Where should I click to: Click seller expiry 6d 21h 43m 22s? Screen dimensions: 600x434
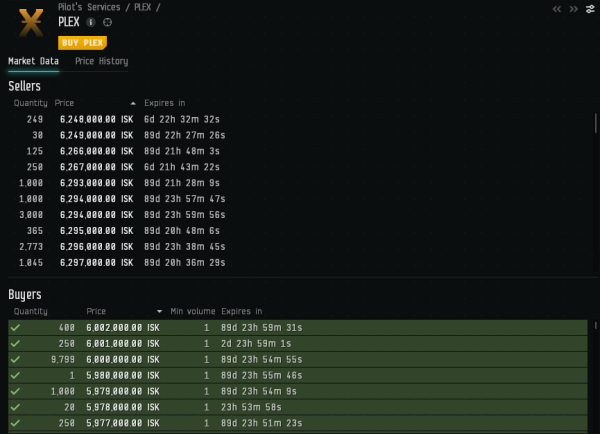(x=182, y=167)
